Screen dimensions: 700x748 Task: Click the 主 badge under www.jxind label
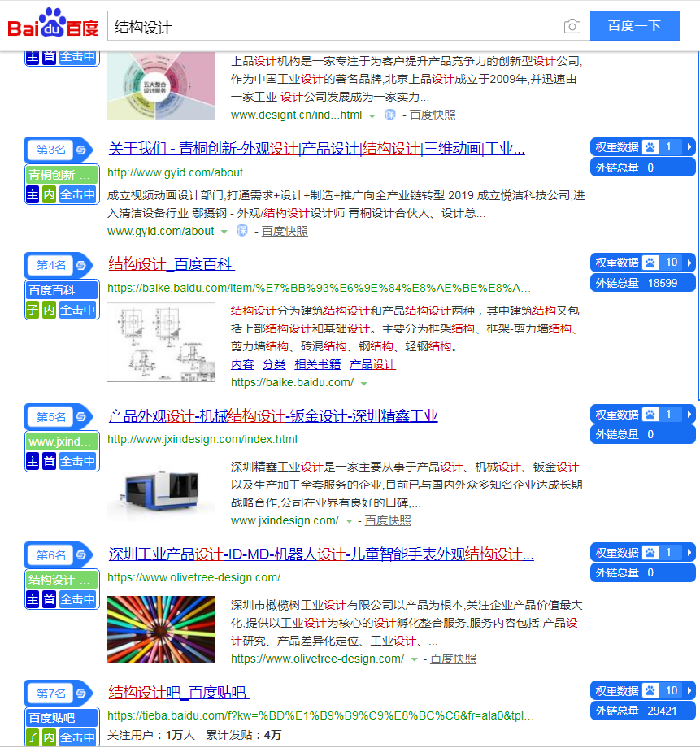33,461
